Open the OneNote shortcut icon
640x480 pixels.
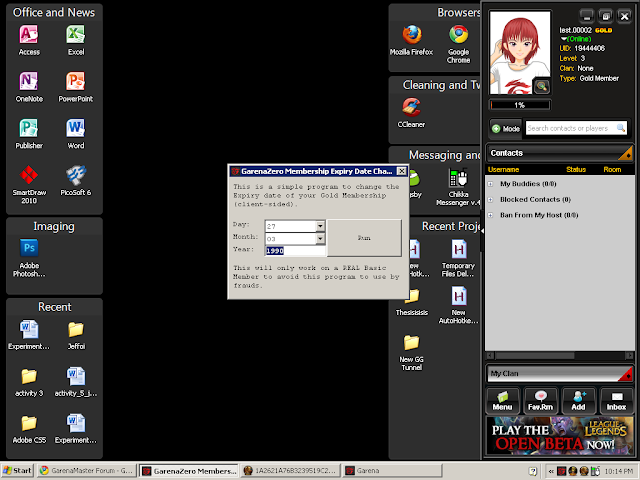pos(29,87)
